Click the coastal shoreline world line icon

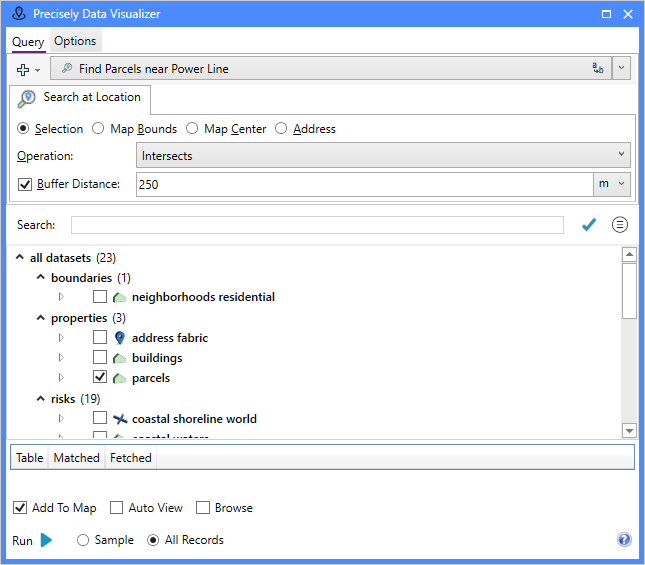coord(120,419)
